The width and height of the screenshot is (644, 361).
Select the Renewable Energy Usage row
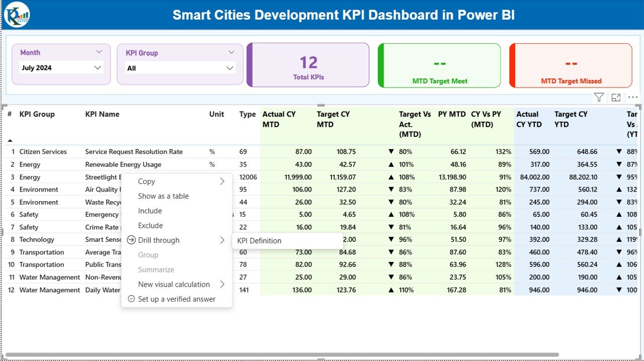(x=123, y=164)
